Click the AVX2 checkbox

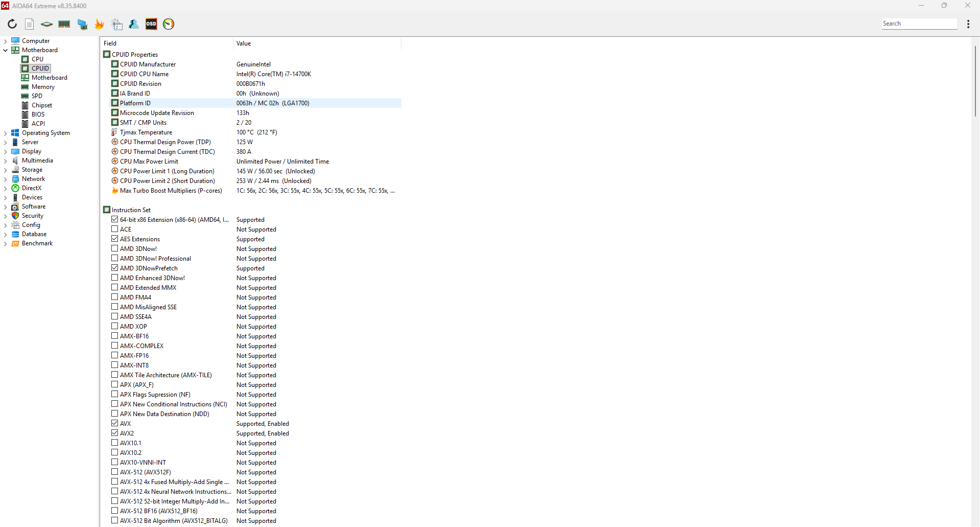[115, 433]
